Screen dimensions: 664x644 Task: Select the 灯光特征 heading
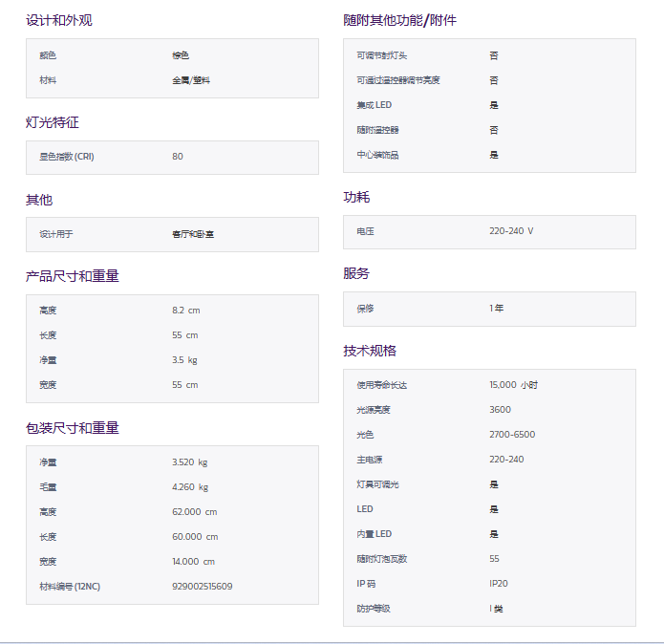(53, 122)
